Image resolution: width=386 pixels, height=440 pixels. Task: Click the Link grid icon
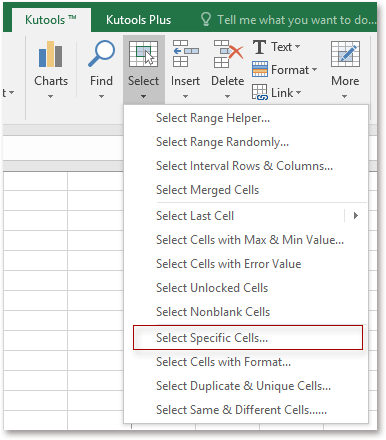tap(260, 92)
